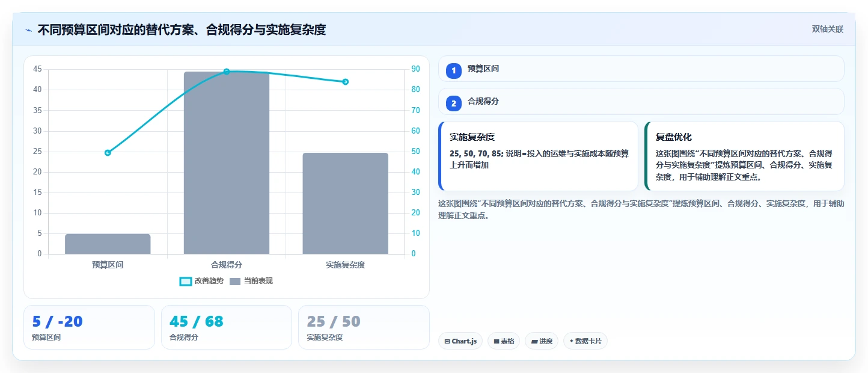Viewport: 868px width, 373px height.
Task: Click the 25, 50, 70, 85 description text
Action: click(539, 159)
